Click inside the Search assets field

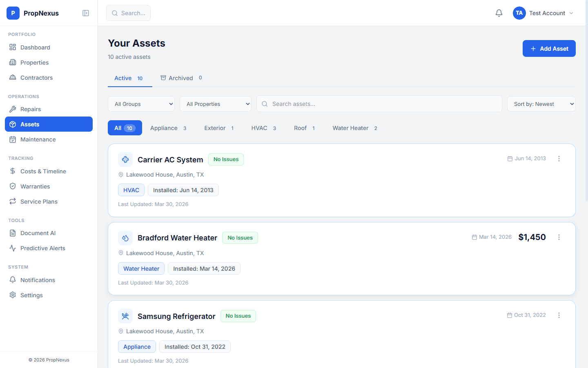pos(379,103)
